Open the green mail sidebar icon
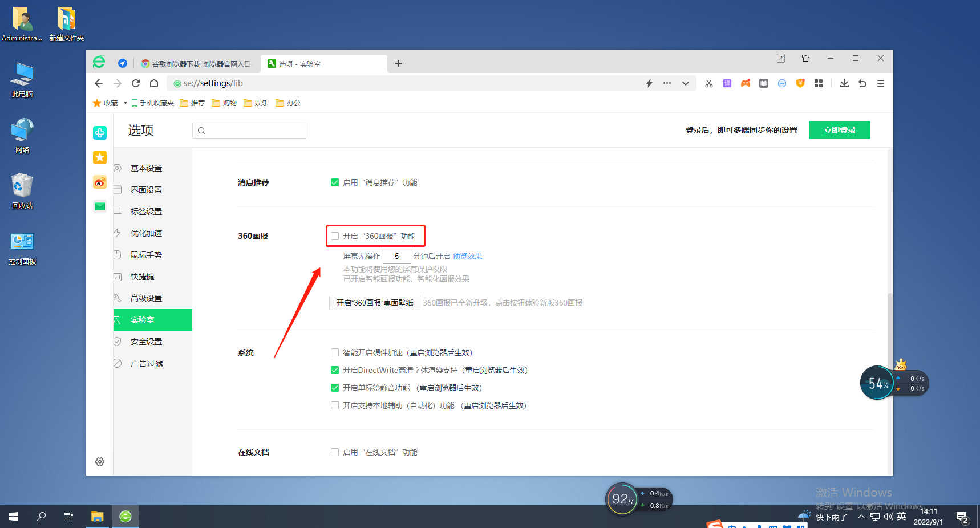The width and height of the screenshot is (980, 528). 100,206
